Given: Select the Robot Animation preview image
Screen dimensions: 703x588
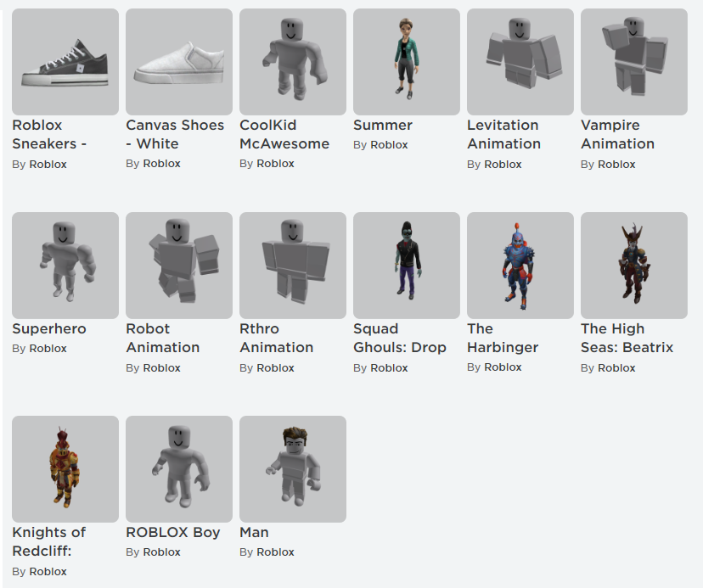Looking at the screenshot, I should point(179,266).
